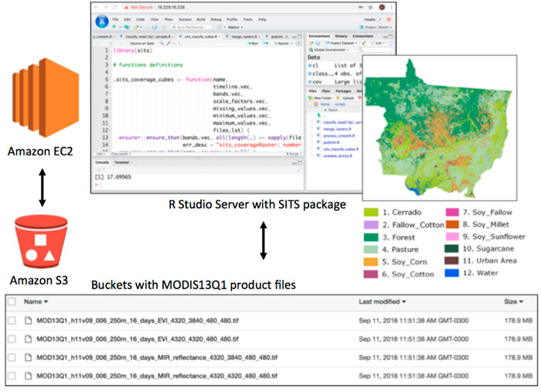Click the session power icon near rstudio user
The width and height of the screenshot is (541, 392).
389,19
